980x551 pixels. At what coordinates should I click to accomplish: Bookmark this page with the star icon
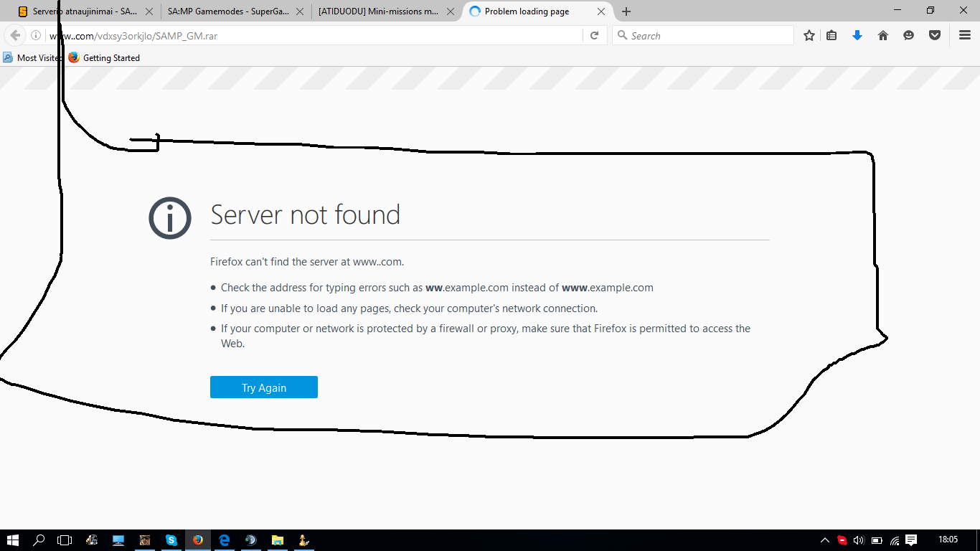(809, 35)
